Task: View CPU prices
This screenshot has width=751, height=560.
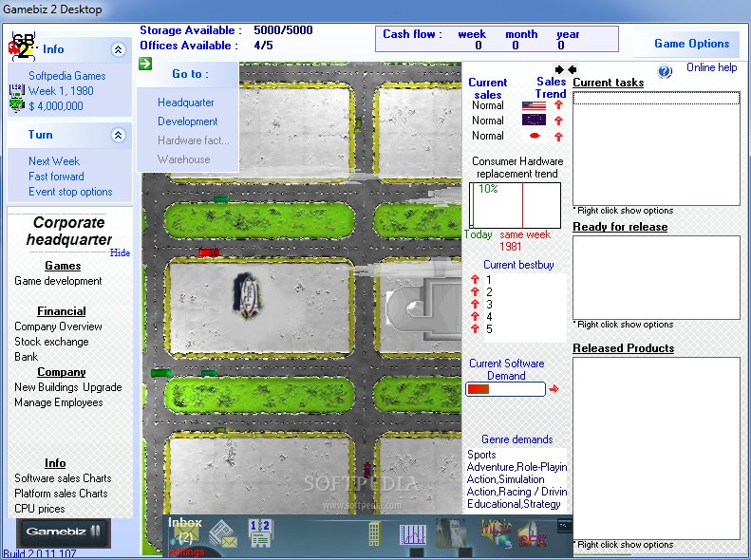Action: click(39, 509)
